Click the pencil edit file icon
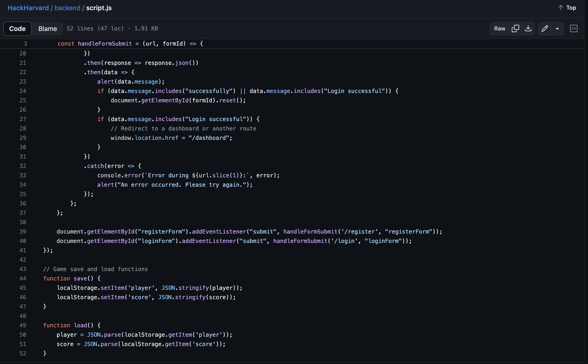This screenshot has width=588, height=364. pos(545,29)
